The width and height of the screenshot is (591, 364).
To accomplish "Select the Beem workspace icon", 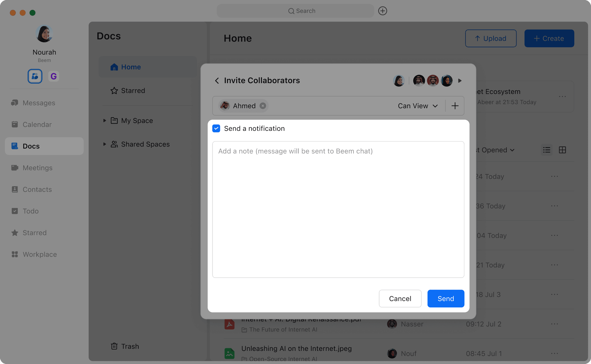I will pos(35,76).
